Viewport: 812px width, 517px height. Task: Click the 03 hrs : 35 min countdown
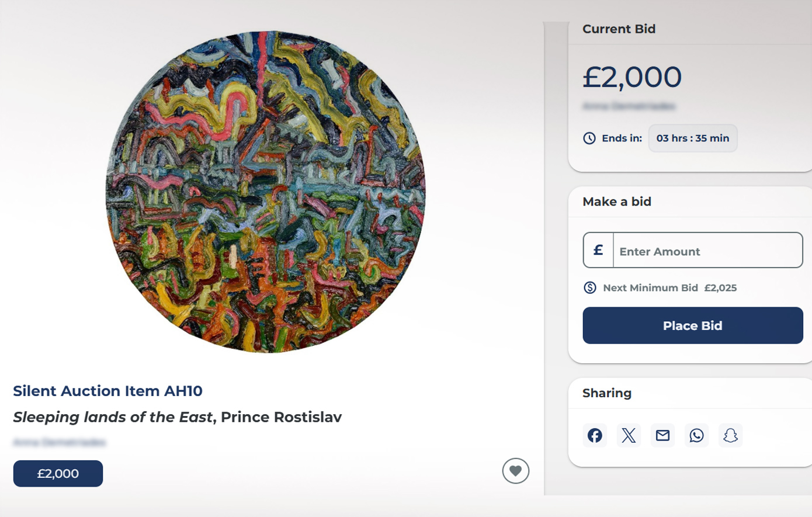click(x=692, y=138)
